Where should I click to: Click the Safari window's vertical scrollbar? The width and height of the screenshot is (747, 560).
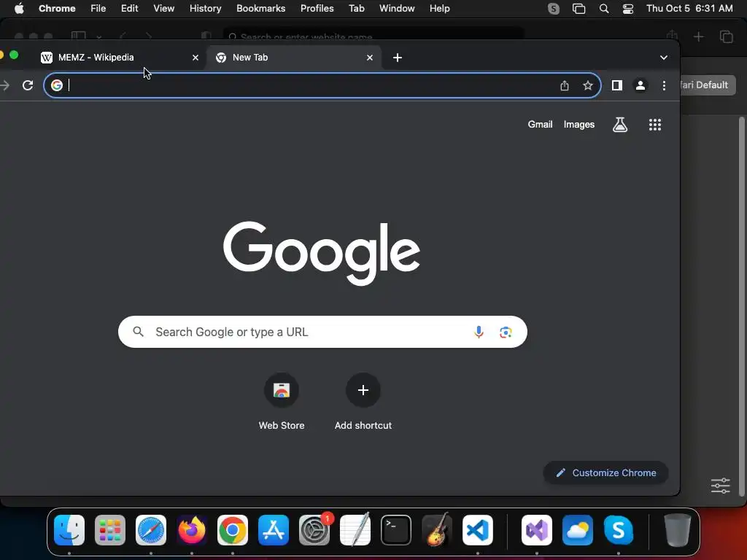(741, 305)
